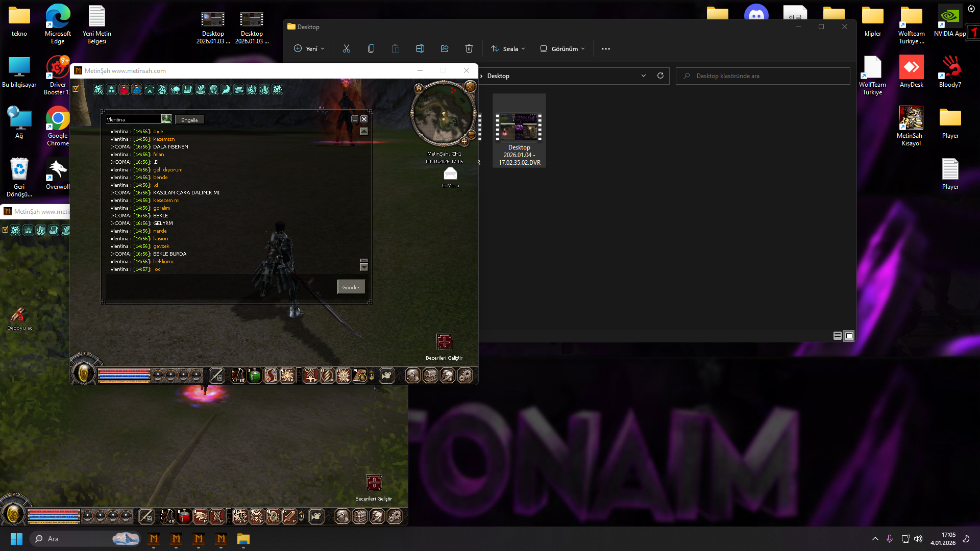980x551 pixels.
Task: Open the CsMusa envelope message
Action: click(450, 174)
